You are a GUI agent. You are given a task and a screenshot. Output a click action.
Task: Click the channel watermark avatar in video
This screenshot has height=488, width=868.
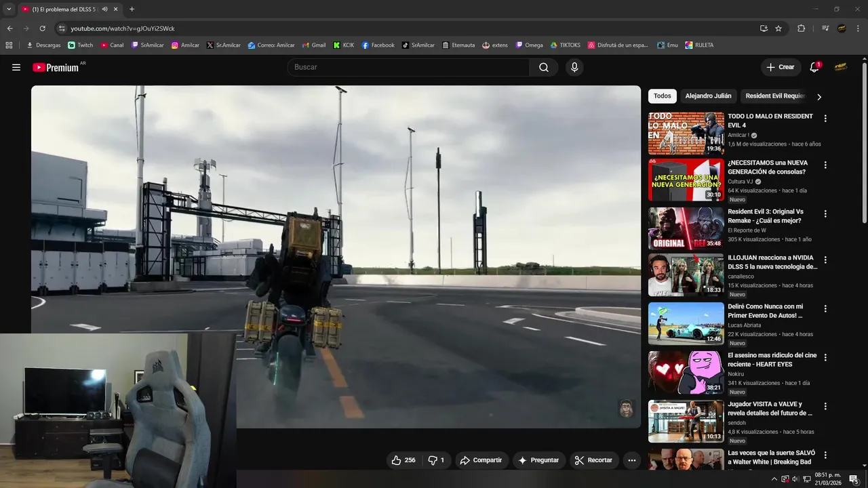627,408
